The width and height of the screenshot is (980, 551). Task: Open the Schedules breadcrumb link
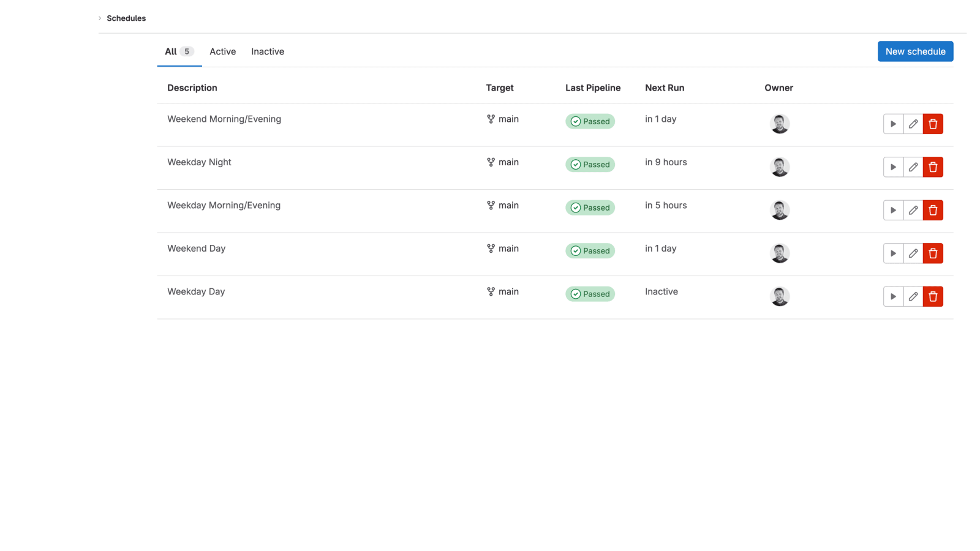126,18
